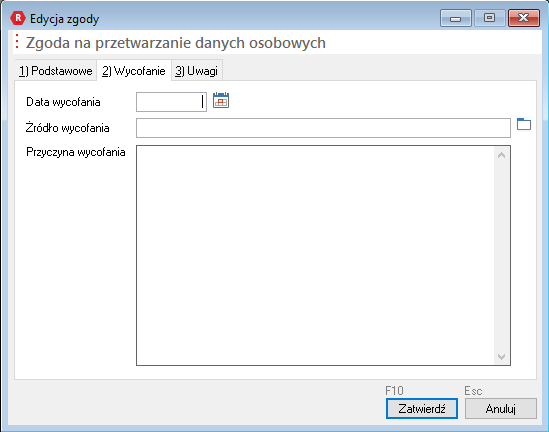Confirm changes with the Zatwierdź button
The image size is (549, 432).
pos(422,408)
